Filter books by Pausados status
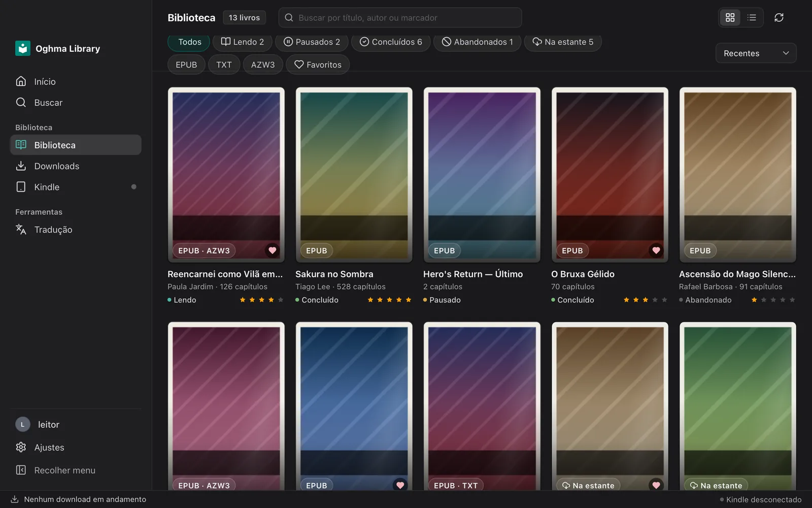The height and width of the screenshot is (508, 812). [x=312, y=42]
